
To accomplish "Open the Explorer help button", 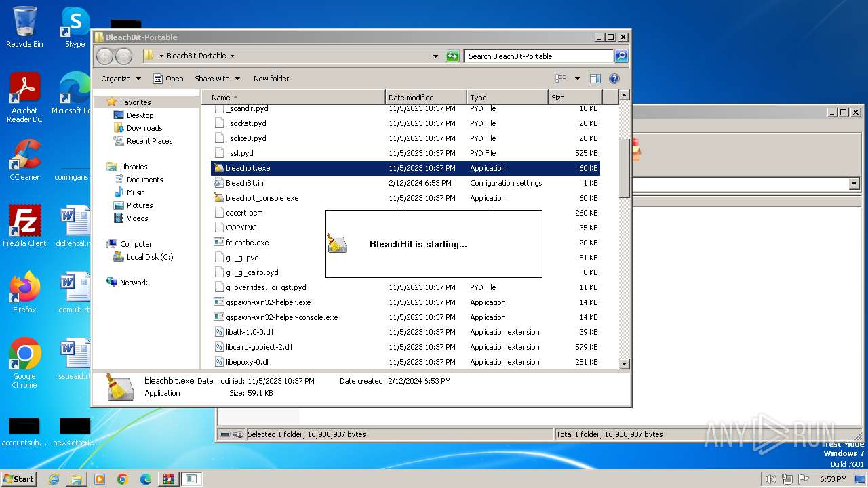I will 614,79.
